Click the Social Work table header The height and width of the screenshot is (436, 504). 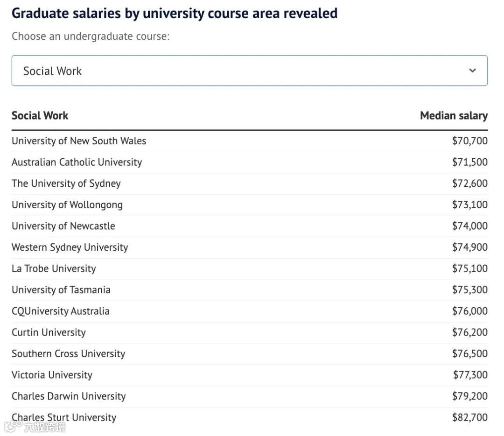[40, 116]
